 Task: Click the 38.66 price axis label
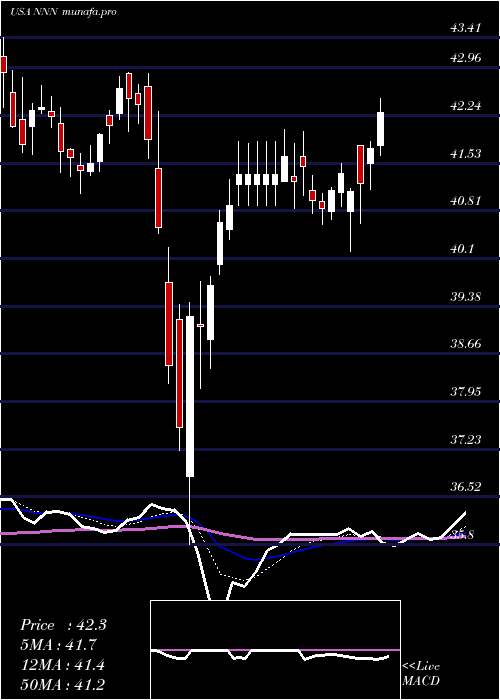(466, 344)
